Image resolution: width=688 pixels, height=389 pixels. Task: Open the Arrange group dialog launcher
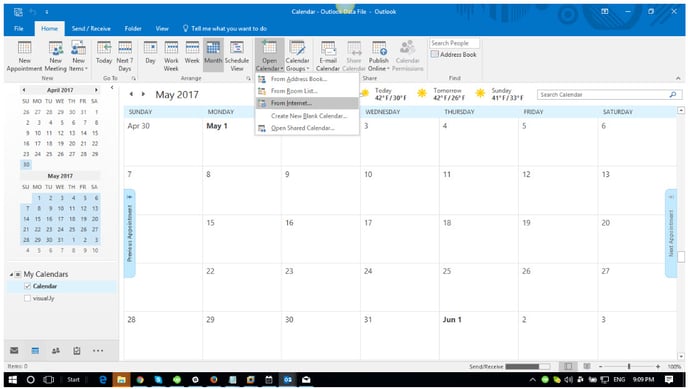coord(248,78)
